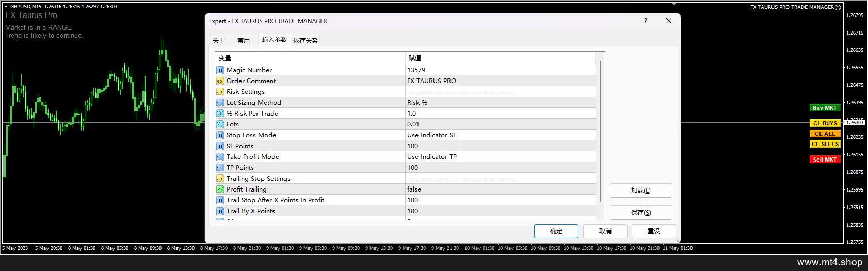
Task: Click the 赋值 column header
Action: point(500,58)
